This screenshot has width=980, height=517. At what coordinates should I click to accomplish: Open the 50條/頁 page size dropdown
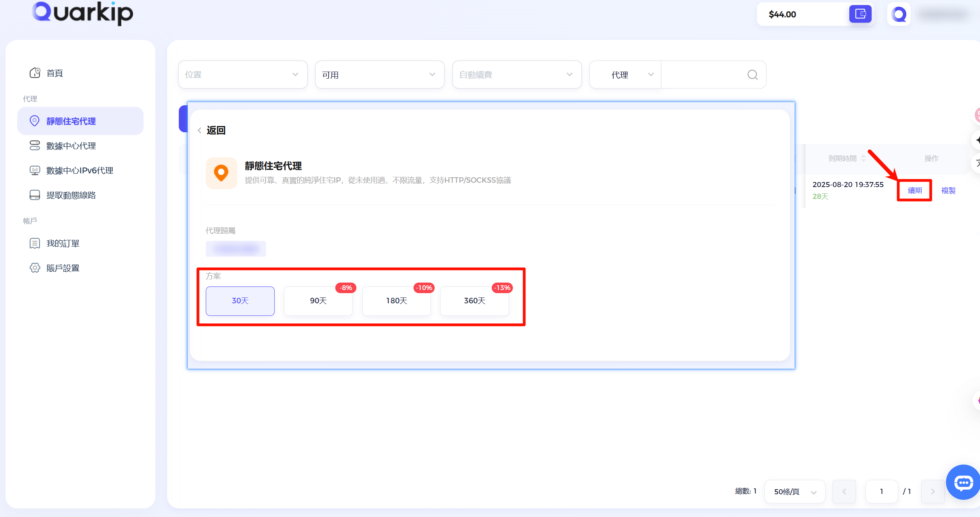pyautogui.click(x=795, y=492)
